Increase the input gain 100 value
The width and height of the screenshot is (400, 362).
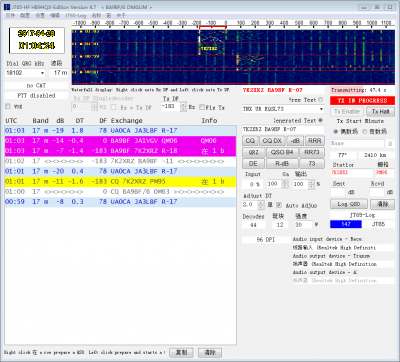284,182
